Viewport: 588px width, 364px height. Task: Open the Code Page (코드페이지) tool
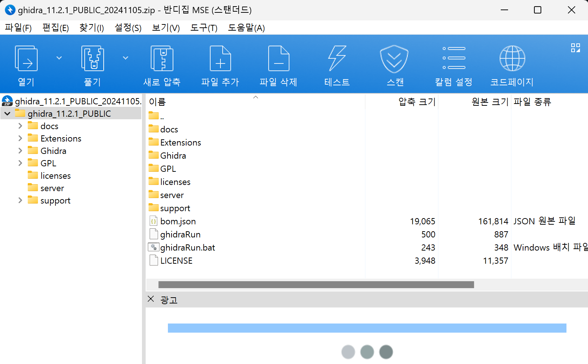(x=512, y=58)
